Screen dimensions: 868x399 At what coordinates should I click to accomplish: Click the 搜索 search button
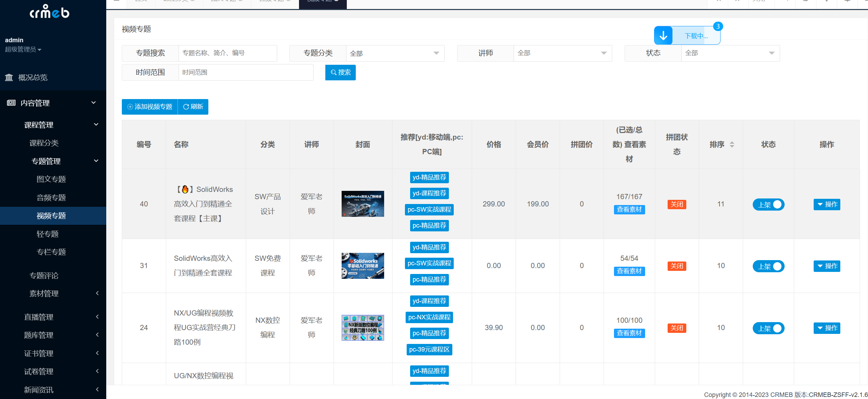tap(341, 72)
